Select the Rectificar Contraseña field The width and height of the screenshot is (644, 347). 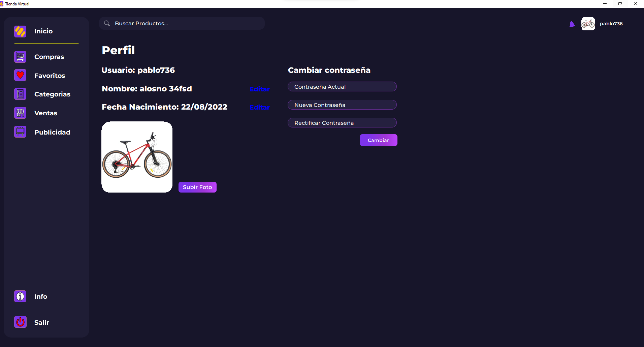point(342,122)
